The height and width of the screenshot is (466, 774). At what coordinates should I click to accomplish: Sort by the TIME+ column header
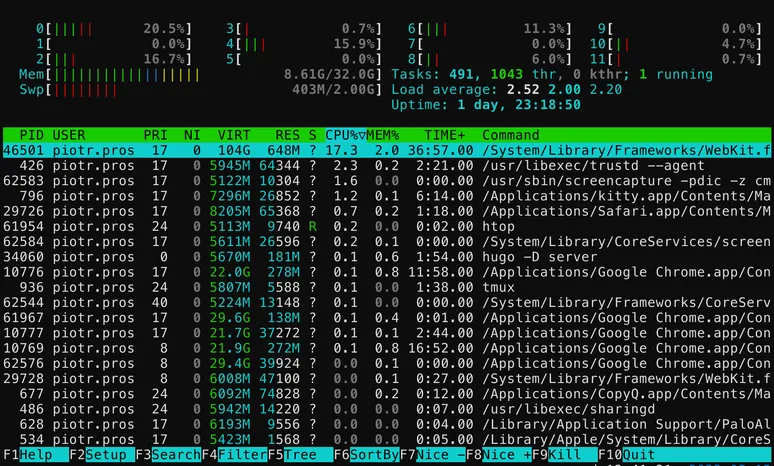pyautogui.click(x=444, y=135)
